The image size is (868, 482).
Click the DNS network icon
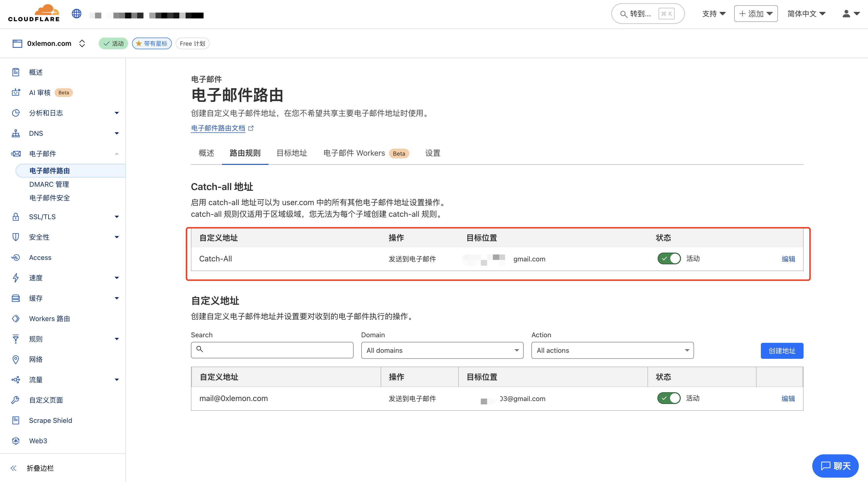[16, 133]
